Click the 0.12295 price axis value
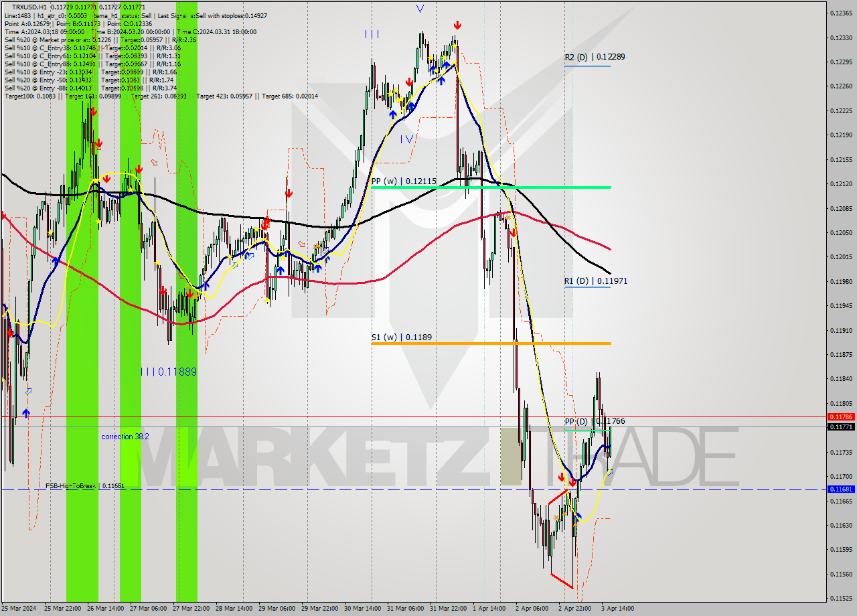Screen dimensions: 857x616 (x=841, y=62)
